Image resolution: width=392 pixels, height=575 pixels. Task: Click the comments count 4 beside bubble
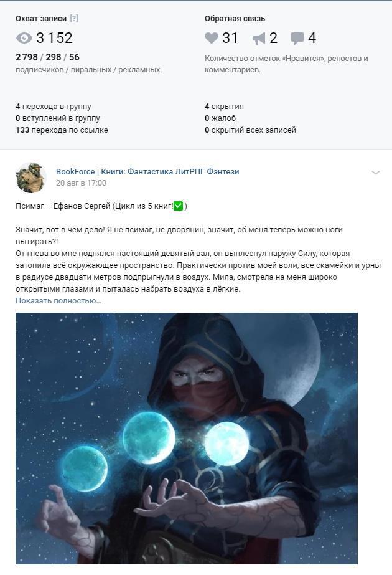[x=312, y=38]
